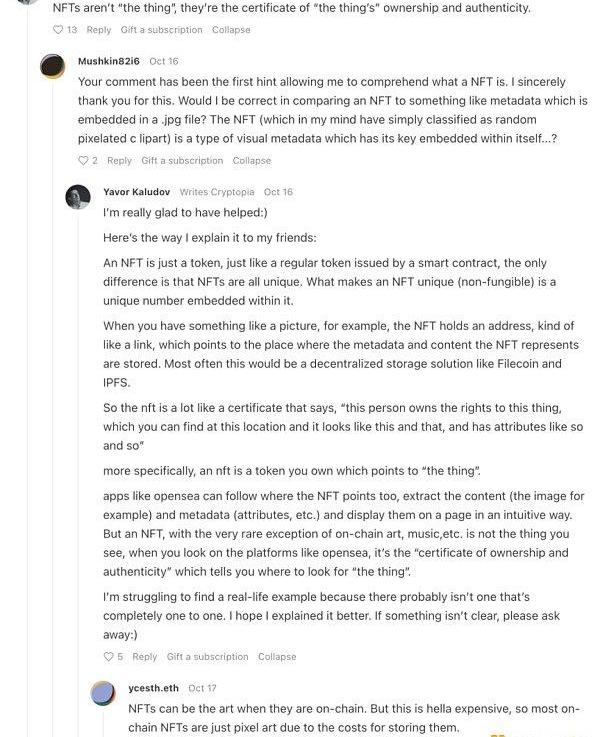This screenshot has height=737, width=600.
Task: Like the top comment with 13 likes
Action: pyautogui.click(x=58, y=30)
